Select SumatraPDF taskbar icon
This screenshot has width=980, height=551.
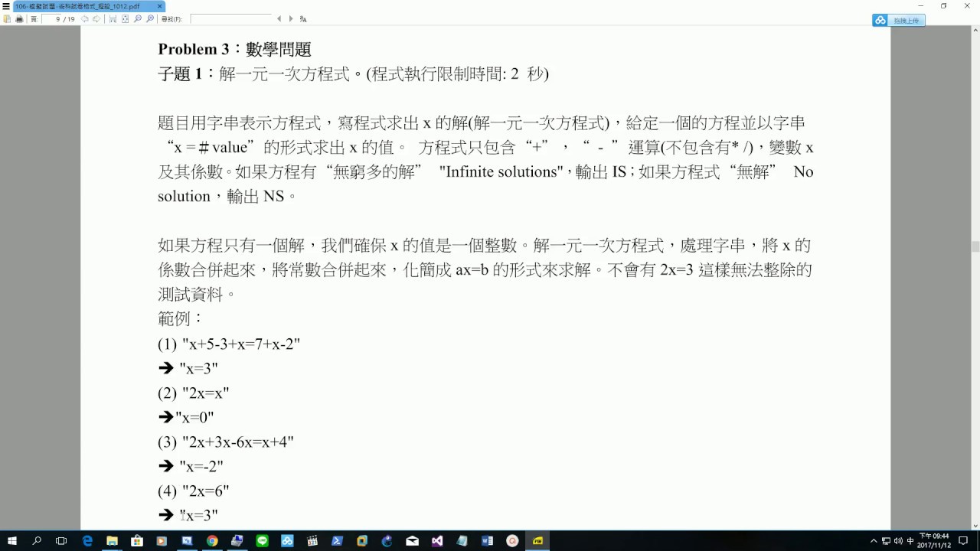[x=537, y=541]
